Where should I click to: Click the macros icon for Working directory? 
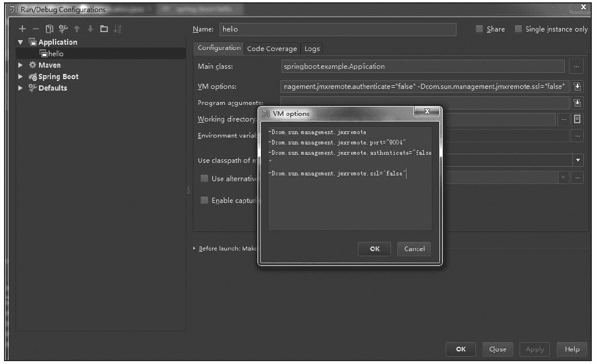pos(578,119)
